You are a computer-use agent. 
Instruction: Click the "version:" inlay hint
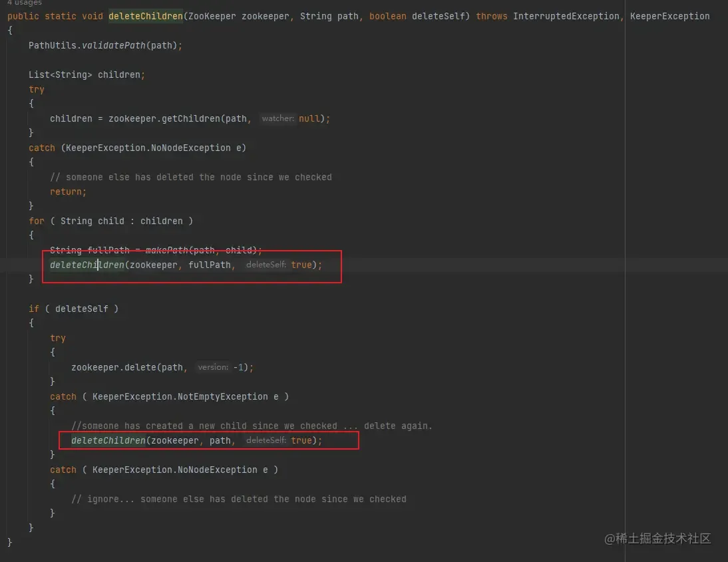[213, 367]
